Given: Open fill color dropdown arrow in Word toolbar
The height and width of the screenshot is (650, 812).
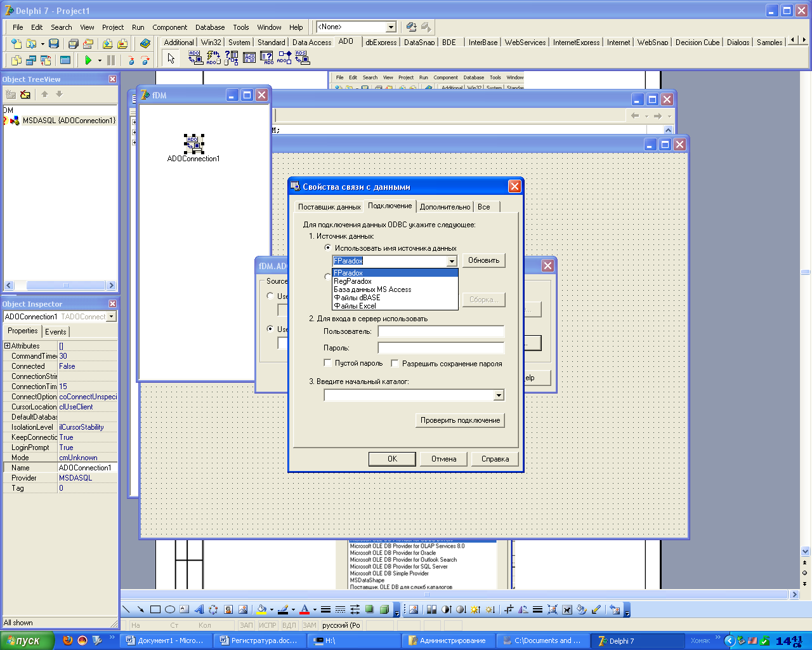Looking at the screenshot, I should (272, 609).
